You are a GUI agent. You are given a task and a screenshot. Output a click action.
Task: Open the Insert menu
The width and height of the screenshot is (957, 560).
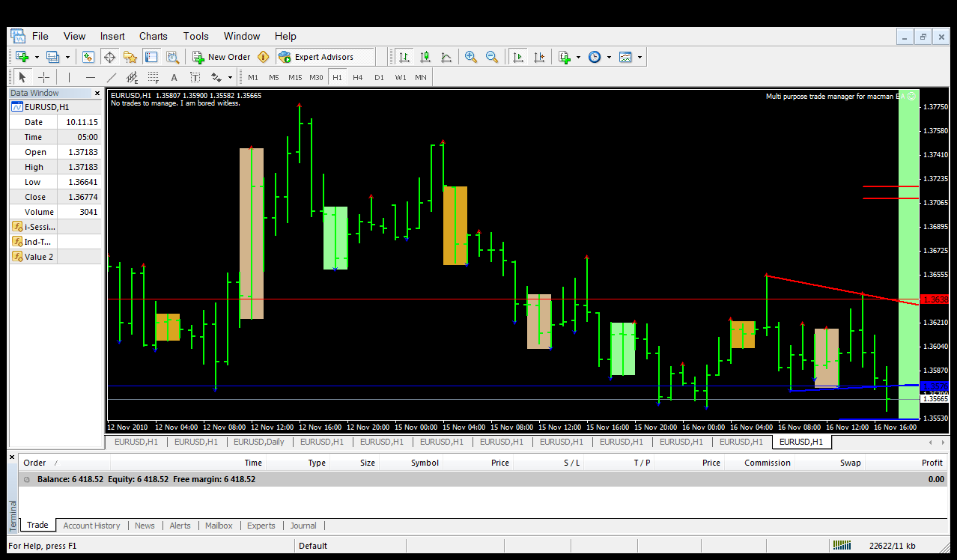coord(112,36)
